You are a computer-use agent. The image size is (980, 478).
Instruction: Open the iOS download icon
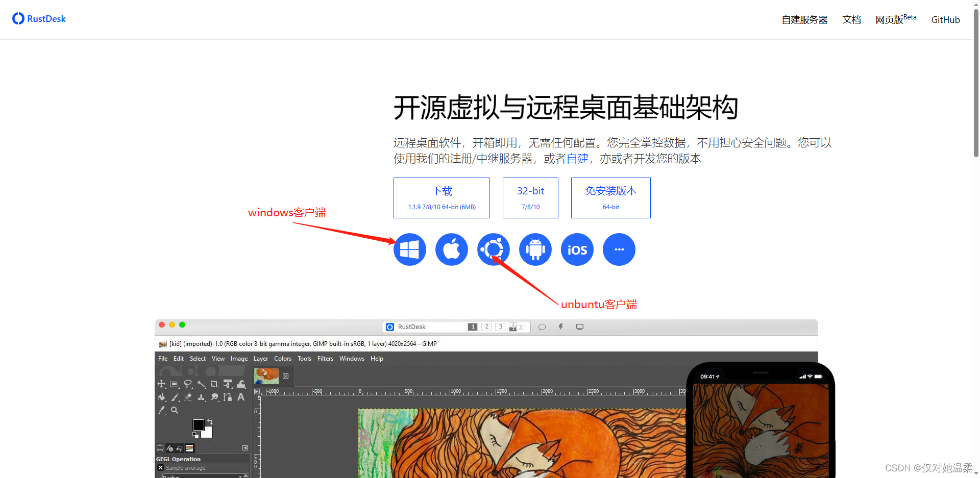tap(577, 249)
